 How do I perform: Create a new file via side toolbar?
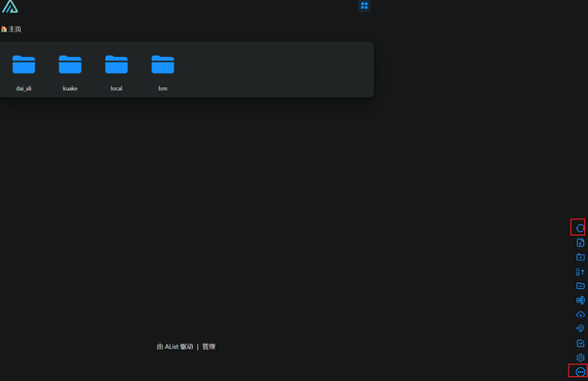pyautogui.click(x=580, y=243)
